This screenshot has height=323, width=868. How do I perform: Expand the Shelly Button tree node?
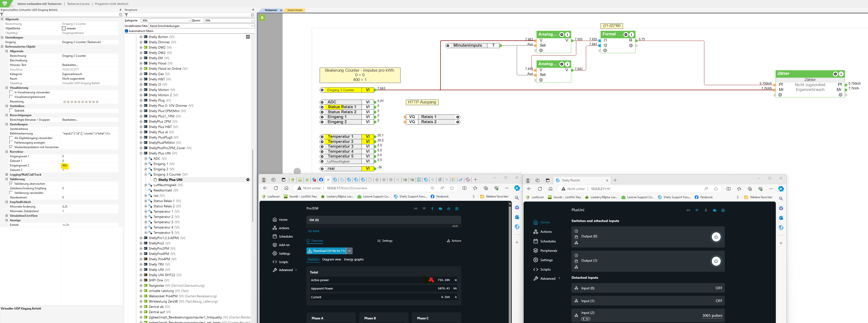141,37
